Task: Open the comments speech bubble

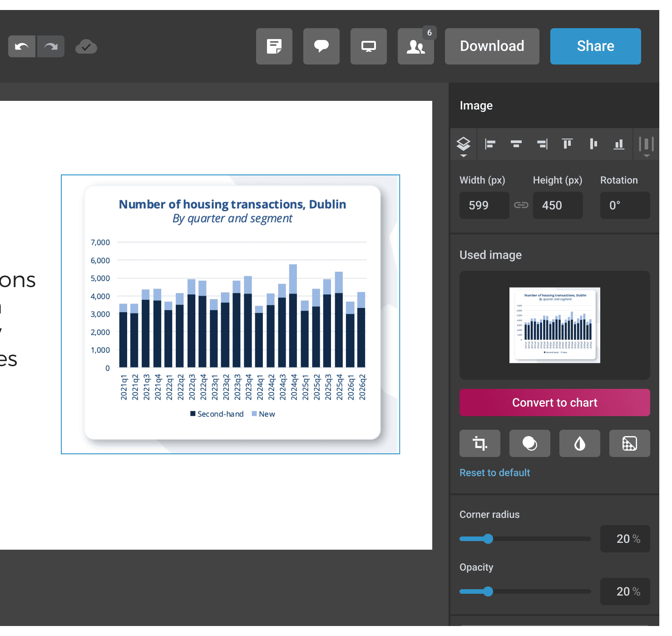Action: click(x=321, y=46)
